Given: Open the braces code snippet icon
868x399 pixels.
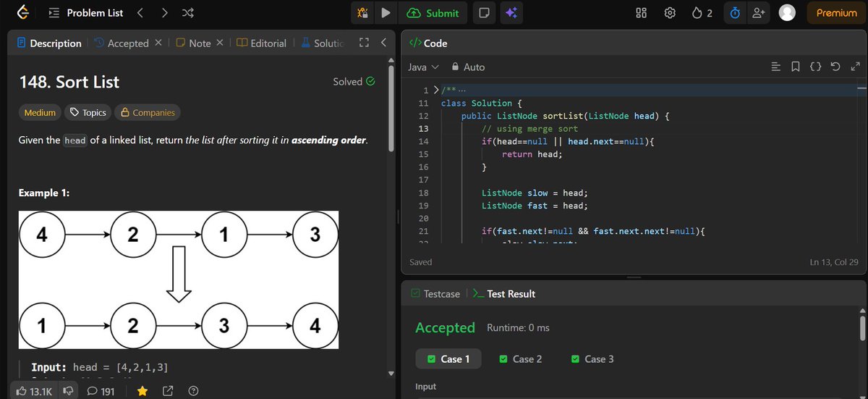Looking at the screenshot, I should click(815, 67).
